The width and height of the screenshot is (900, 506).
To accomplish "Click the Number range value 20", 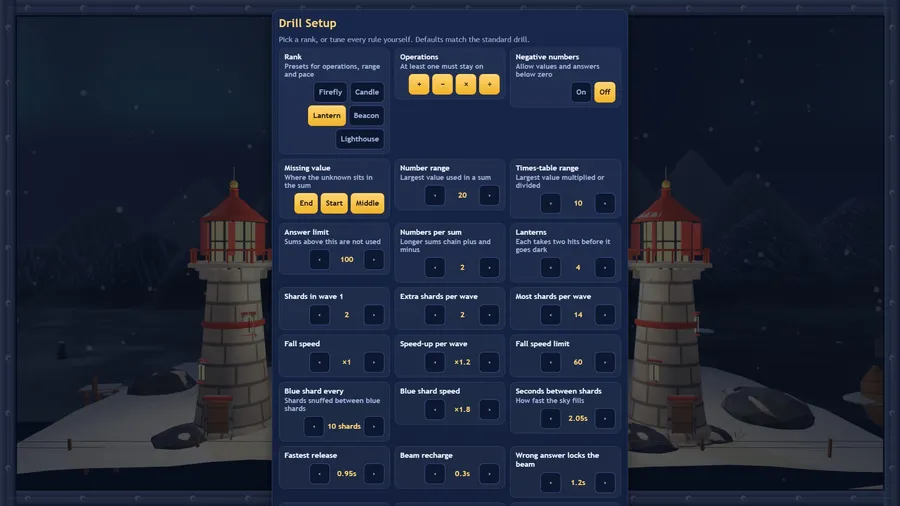I will 462,195.
